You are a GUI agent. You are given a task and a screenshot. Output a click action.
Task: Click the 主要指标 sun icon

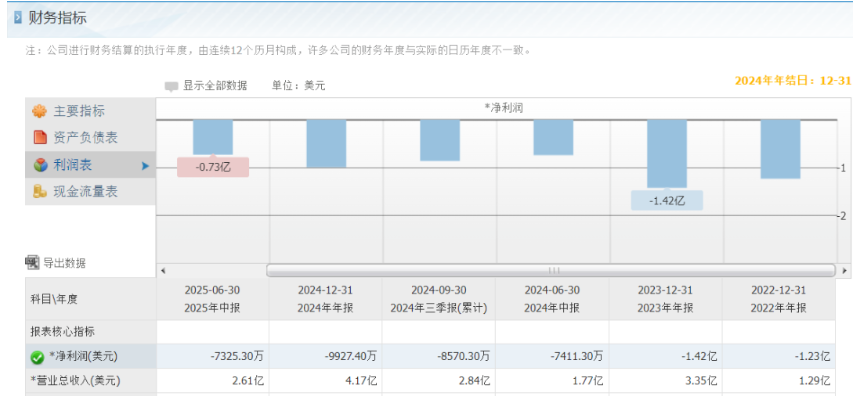coord(40,111)
